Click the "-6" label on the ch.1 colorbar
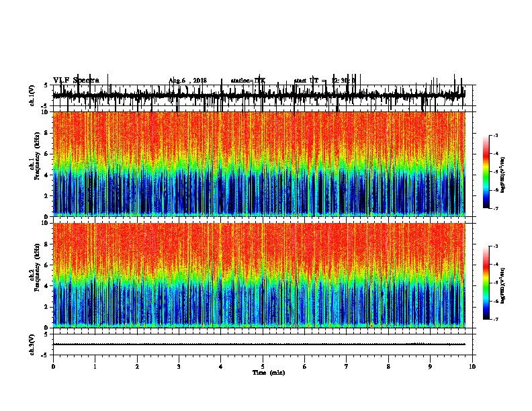This screenshot has height=411, width=532. (496, 190)
